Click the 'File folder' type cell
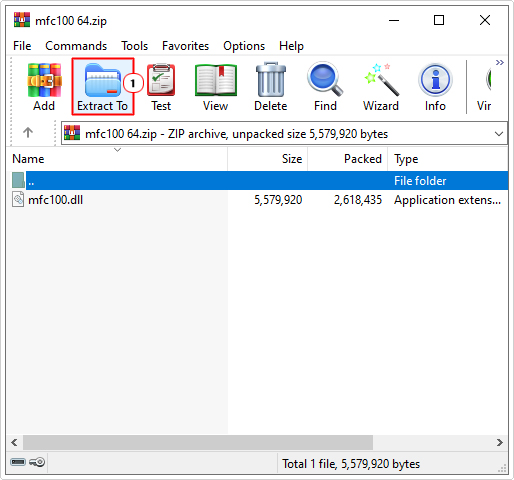The width and height of the screenshot is (514, 480). click(x=420, y=181)
